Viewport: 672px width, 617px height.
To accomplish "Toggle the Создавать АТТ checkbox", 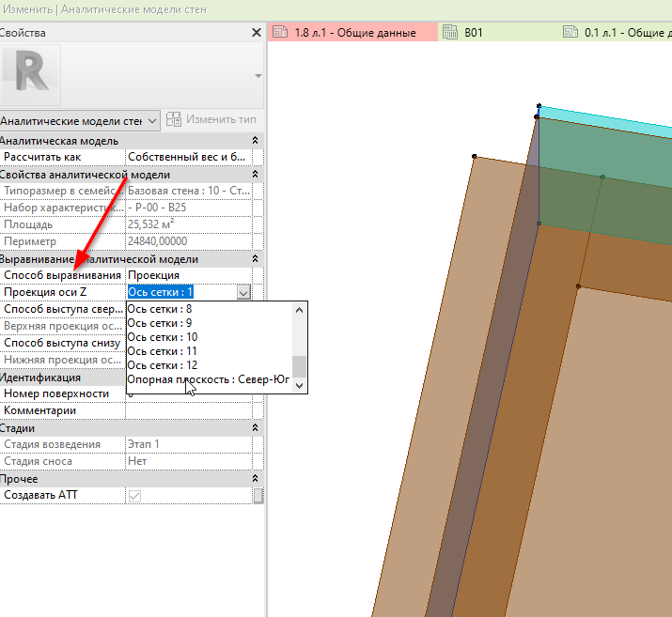I will click(135, 495).
